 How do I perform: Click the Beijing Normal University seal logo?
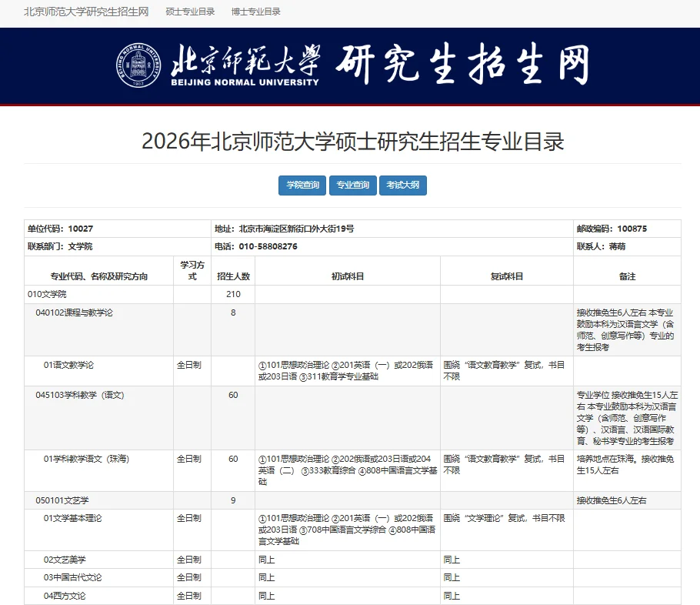[x=138, y=65]
